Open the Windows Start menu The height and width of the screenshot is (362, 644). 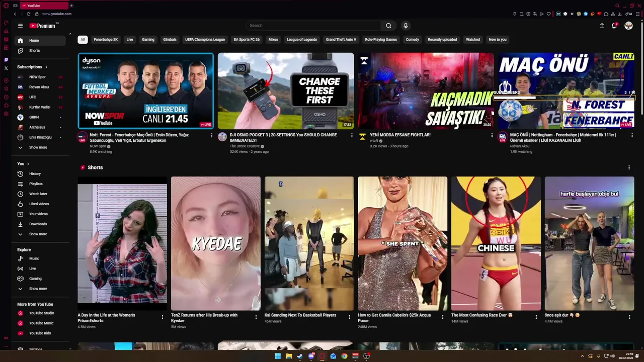pos(278,356)
